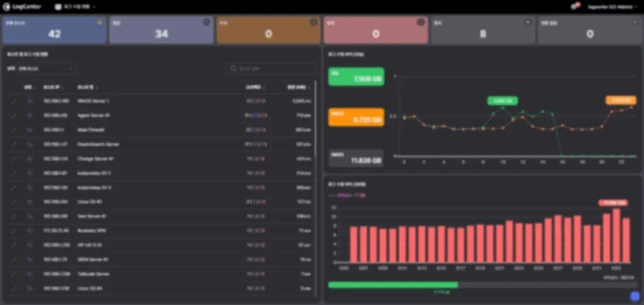
Task: Click the icon on the pink 0 card
Action: 421,22
